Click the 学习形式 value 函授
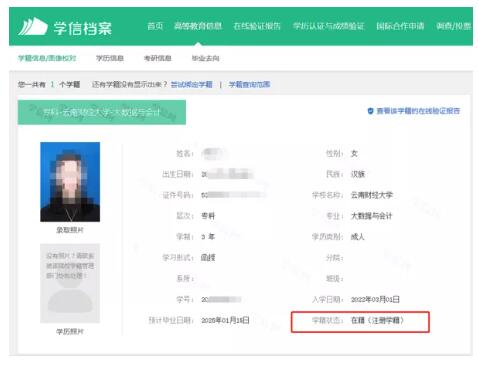The width and height of the screenshot is (478, 371). pos(208,258)
